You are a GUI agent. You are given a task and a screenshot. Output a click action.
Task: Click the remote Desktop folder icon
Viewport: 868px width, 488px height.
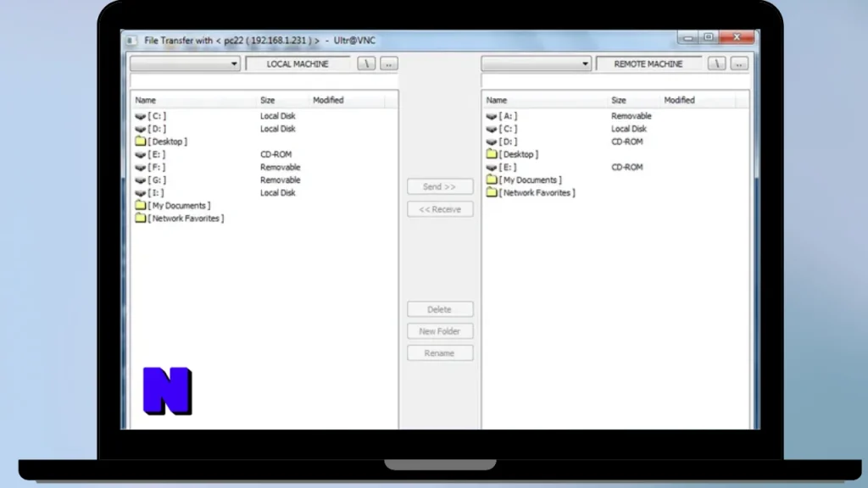point(491,154)
